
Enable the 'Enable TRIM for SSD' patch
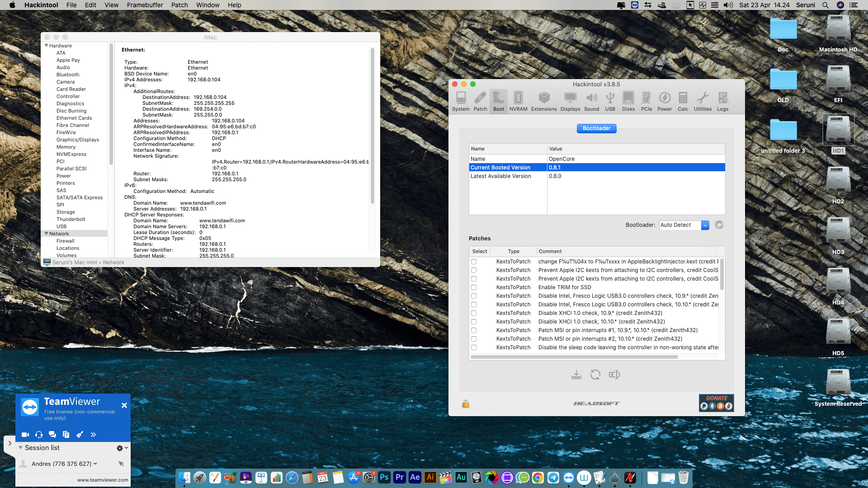click(474, 287)
